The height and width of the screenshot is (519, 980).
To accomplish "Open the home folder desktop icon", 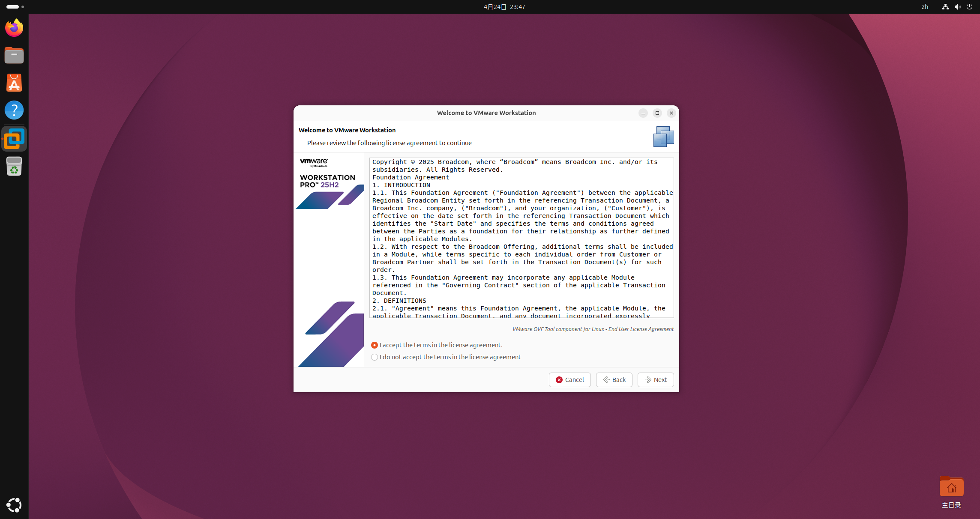I will 951,487.
